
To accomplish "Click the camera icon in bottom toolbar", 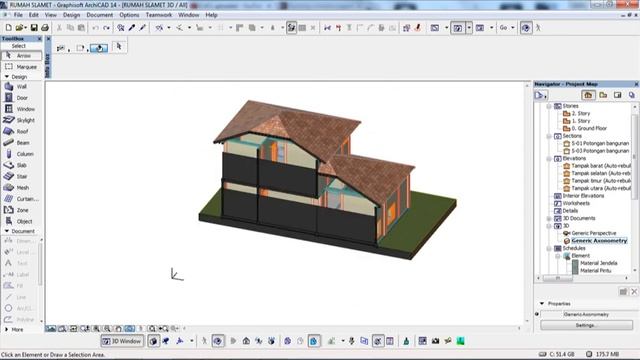I will [x=436, y=341].
